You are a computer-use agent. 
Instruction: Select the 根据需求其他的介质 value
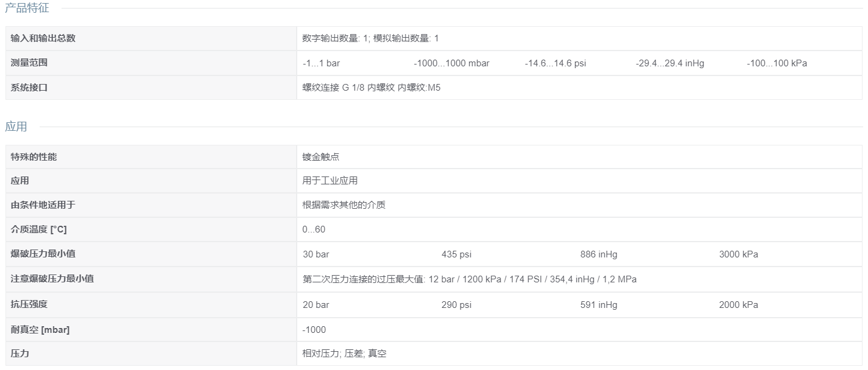[x=344, y=205]
